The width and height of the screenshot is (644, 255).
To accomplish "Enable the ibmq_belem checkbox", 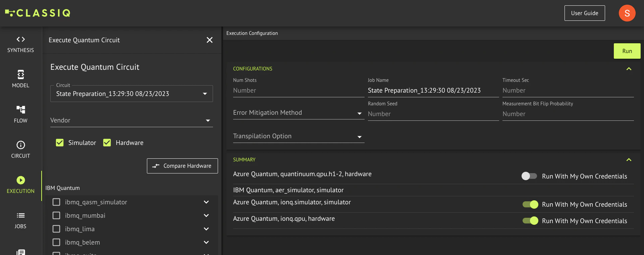I will [56, 242].
